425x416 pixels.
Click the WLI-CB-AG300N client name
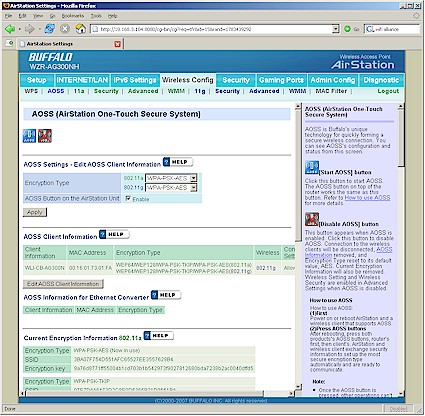tap(45, 268)
